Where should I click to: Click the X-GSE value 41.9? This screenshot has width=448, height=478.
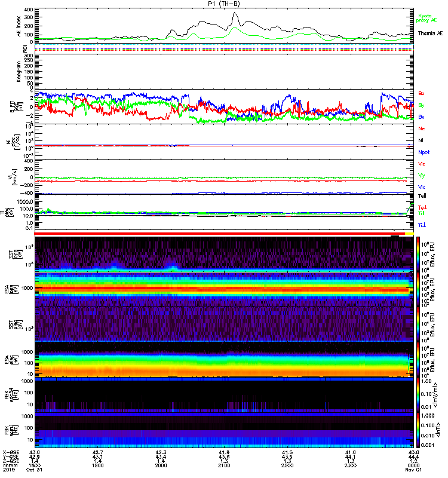tap(224, 452)
